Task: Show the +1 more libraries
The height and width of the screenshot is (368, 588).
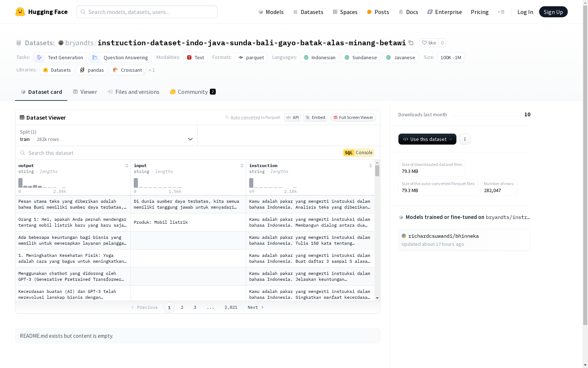Action: point(152,70)
